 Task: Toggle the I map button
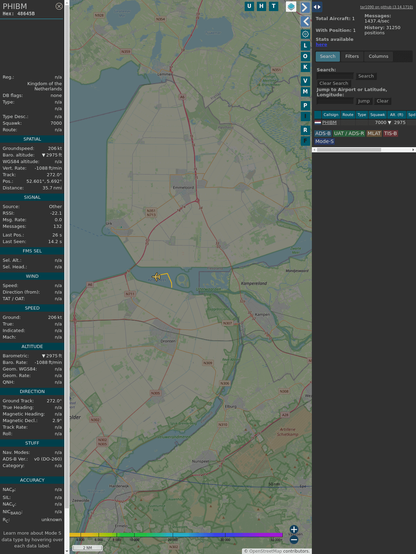click(x=305, y=116)
